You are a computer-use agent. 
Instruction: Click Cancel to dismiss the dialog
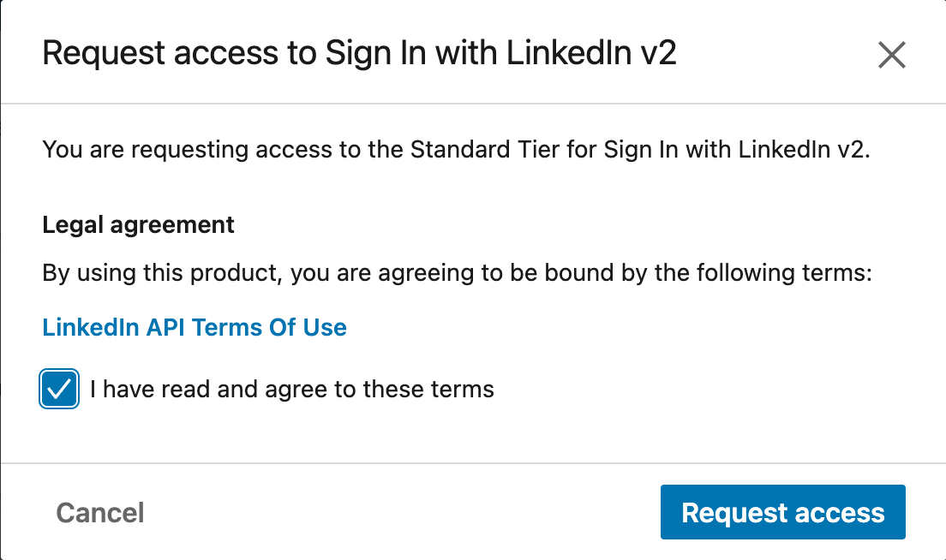point(99,511)
